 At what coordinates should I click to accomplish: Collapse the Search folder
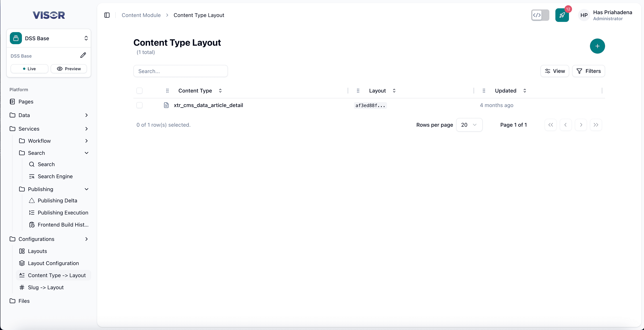point(53,153)
